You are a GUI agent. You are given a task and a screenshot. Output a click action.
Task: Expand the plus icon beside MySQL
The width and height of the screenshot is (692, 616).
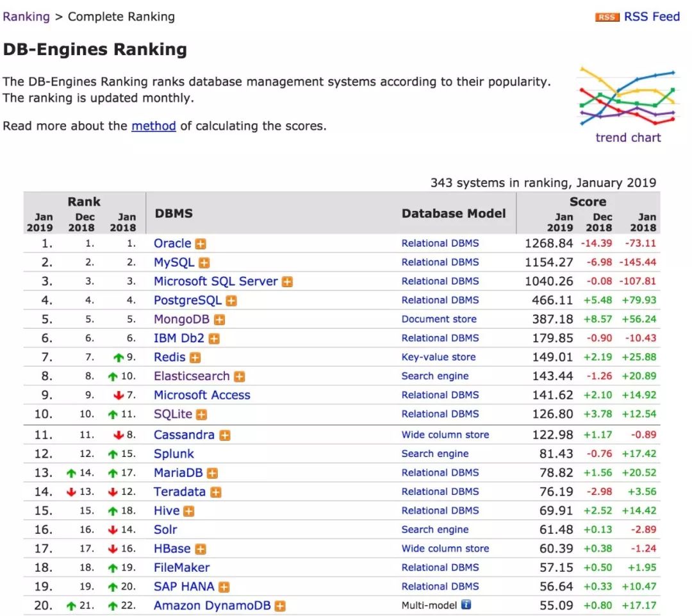coord(204,263)
